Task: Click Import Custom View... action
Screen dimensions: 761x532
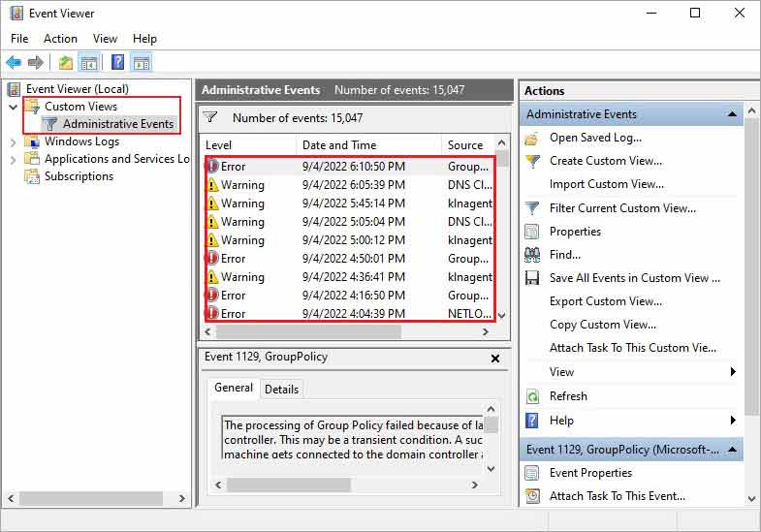Action: (606, 184)
